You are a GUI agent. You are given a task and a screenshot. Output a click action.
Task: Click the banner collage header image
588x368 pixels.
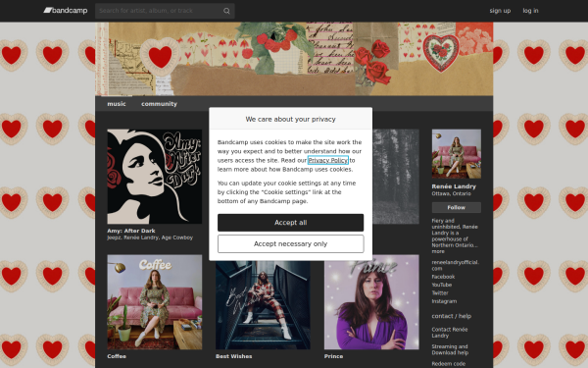click(294, 59)
